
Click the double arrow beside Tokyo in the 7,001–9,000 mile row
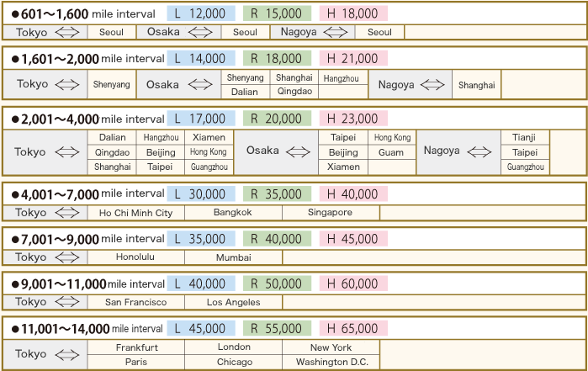pyautogui.click(x=66, y=257)
